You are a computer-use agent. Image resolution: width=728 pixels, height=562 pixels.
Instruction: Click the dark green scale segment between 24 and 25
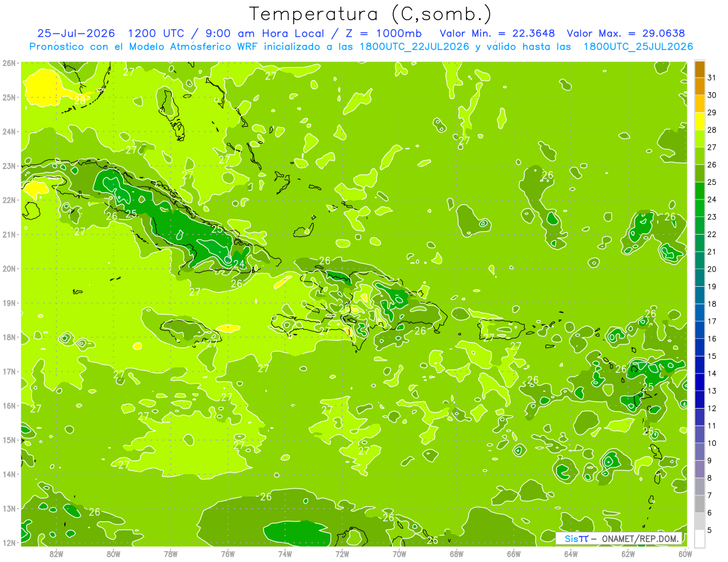tap(699, 191)
